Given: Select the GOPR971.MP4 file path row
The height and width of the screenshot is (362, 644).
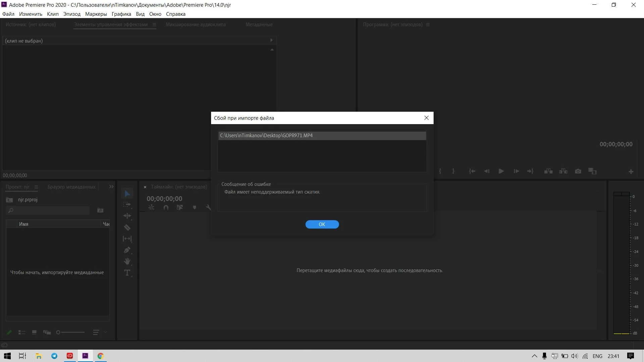Looking at the screenshot, I should point(322,136).
